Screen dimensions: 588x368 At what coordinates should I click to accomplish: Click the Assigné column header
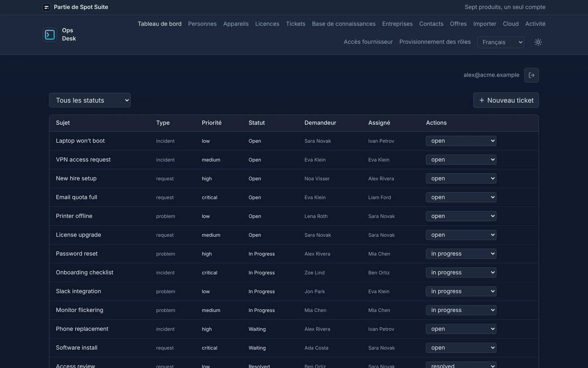(379, 123)
